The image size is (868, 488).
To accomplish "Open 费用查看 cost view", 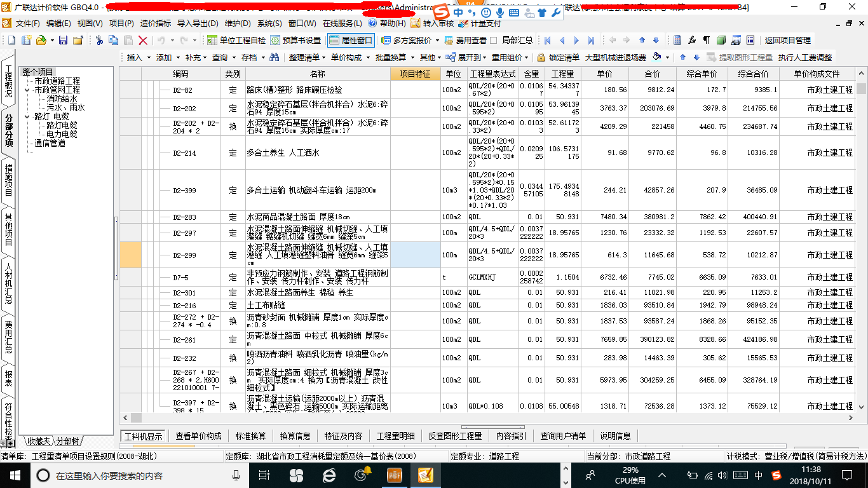I will 465,40.
